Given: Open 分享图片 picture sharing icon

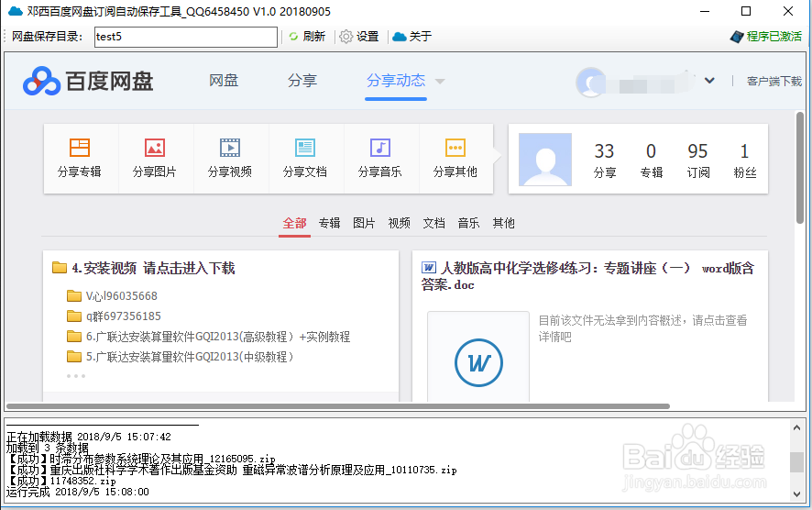Looking at the screenshot, I should point(155,148).
